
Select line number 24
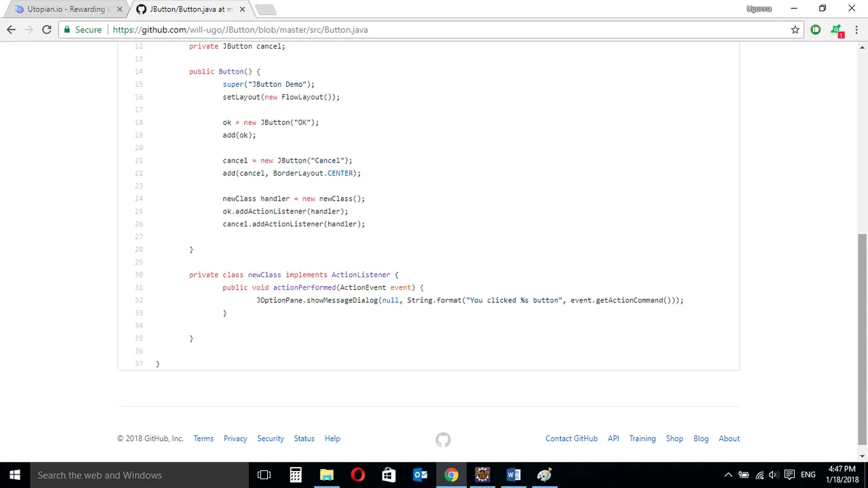[x=138, y=199]
